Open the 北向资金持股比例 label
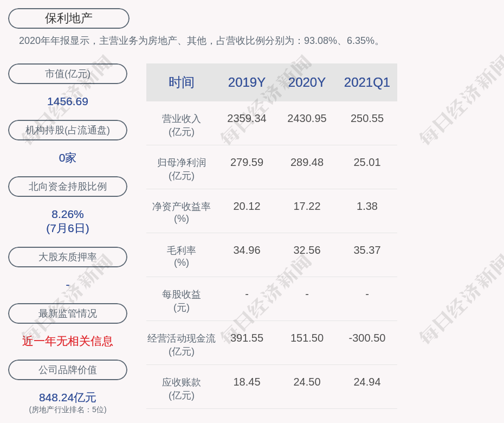This screenshot has width=504, height=423. pos(68,187)
